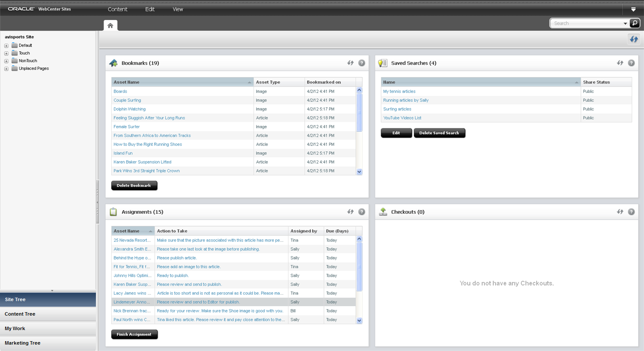Screen dimensions: 644x351
Task: Switch to the My Work tab
Action: tap(48, 328)
